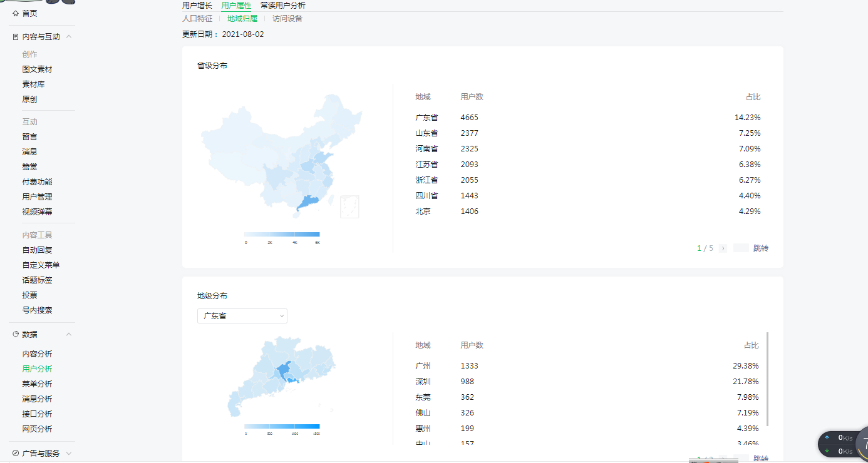868x463 pixels.
Task: Click the 地级分布 list scrollbar
Action: 767,379
